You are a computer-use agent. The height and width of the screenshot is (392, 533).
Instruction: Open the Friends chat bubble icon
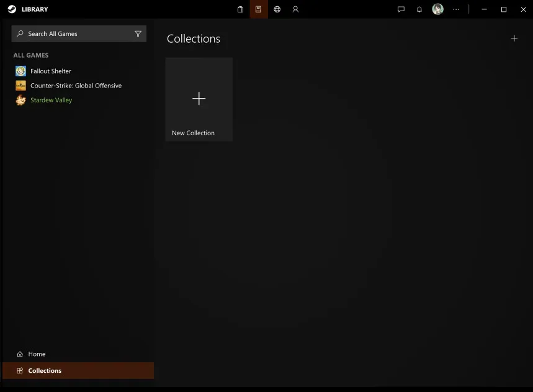[x=401, y=9]
